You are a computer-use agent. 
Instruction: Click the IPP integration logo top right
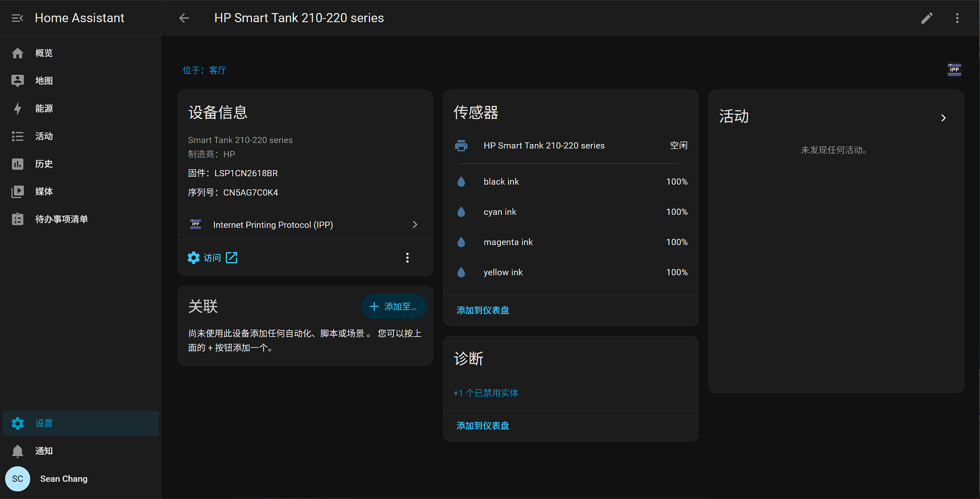click(x=954, y=70)
